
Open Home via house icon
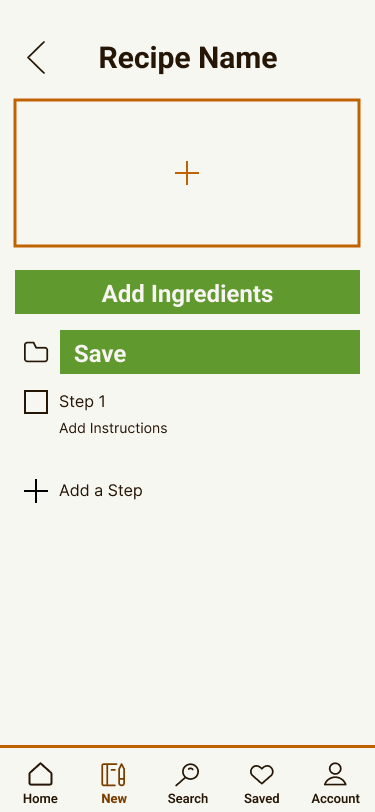click(x=40, y=775)
